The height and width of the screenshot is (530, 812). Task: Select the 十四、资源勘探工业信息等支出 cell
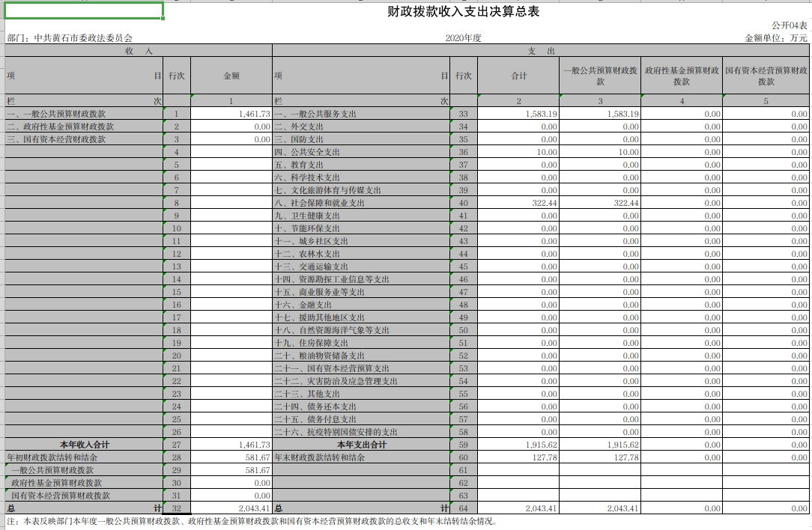(x=362, y=279)
